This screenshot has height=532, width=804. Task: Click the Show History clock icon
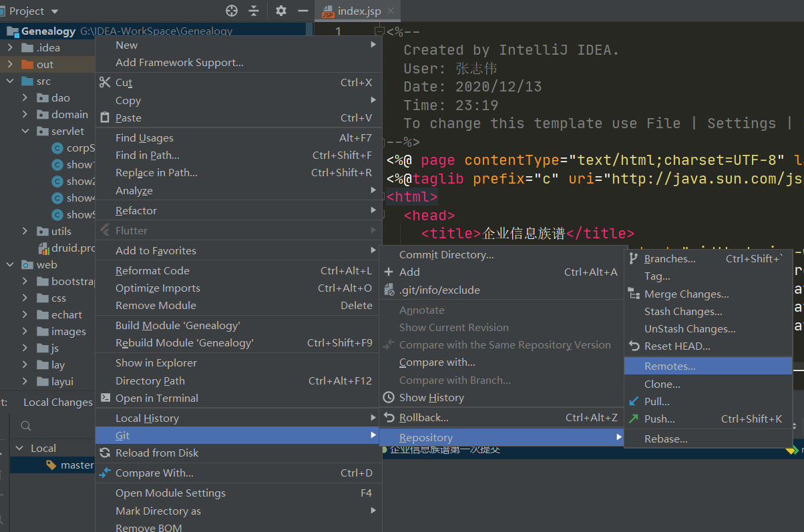point(389,397)
